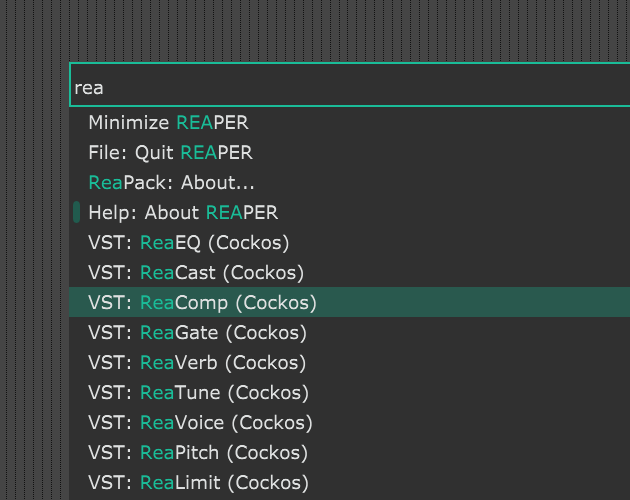
Task: Pick the VST: ReaEQ (Cockos) plugin
Action: pyautogui.click(x=188, y=243)
